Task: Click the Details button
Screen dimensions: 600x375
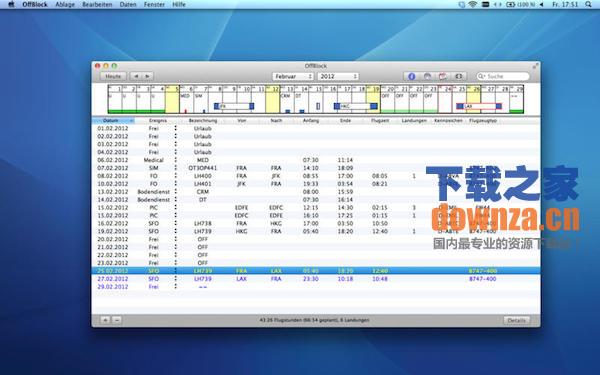Action: pos(516,320)
